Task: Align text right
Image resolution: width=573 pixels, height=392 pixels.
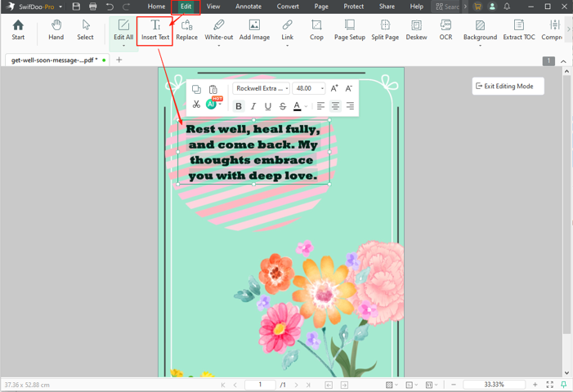Action: 350,106
